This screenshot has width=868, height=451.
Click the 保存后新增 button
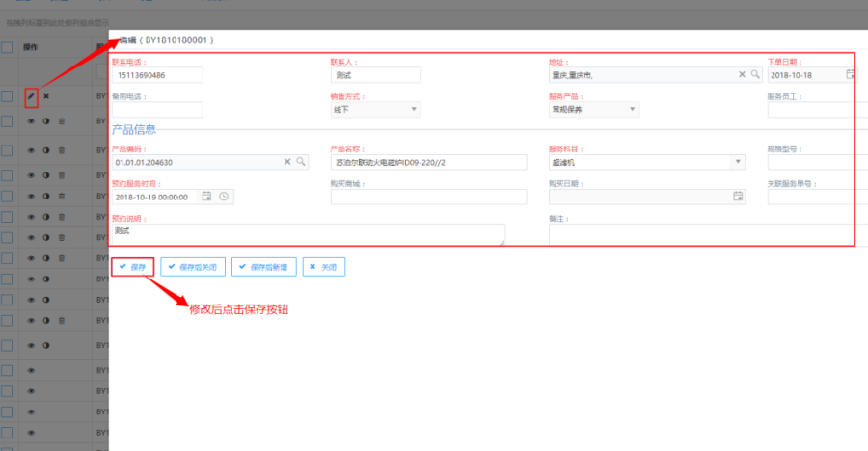point(263,266)
